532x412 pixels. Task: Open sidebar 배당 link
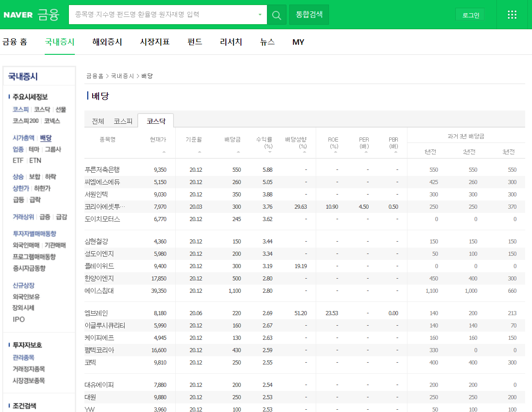tap(46, 137)
